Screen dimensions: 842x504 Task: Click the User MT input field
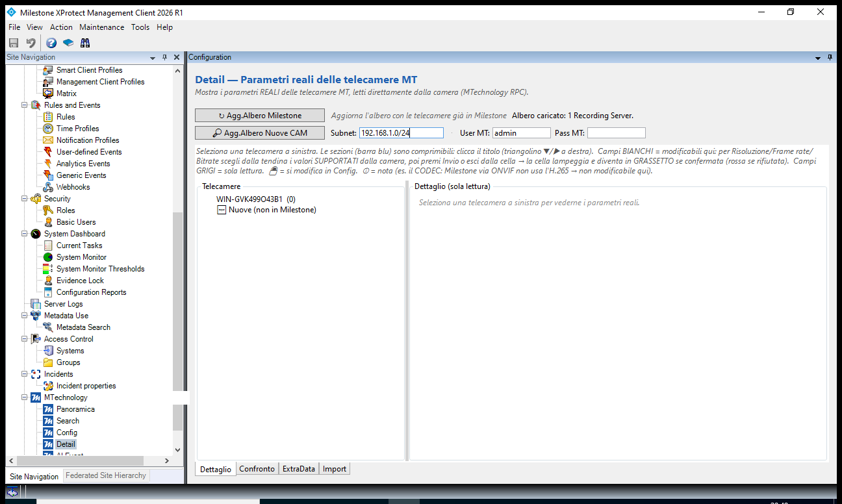[x=522, y=132]
